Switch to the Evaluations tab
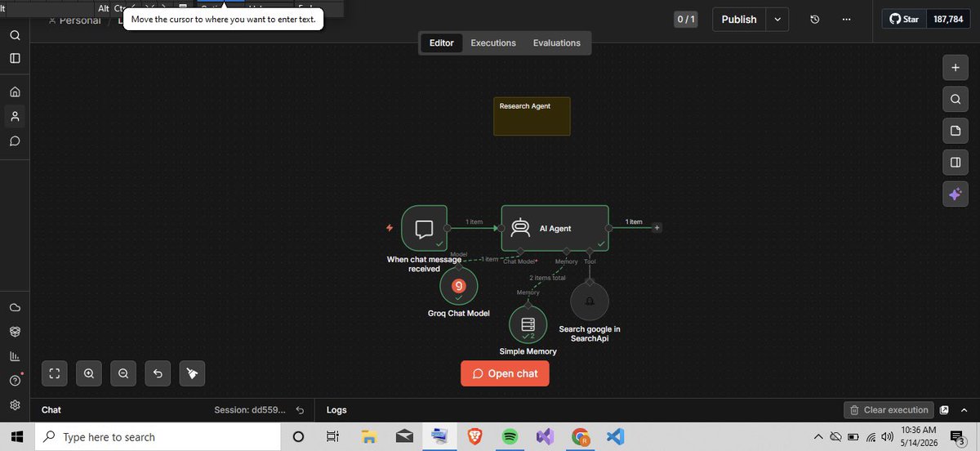 click(557, 43)
